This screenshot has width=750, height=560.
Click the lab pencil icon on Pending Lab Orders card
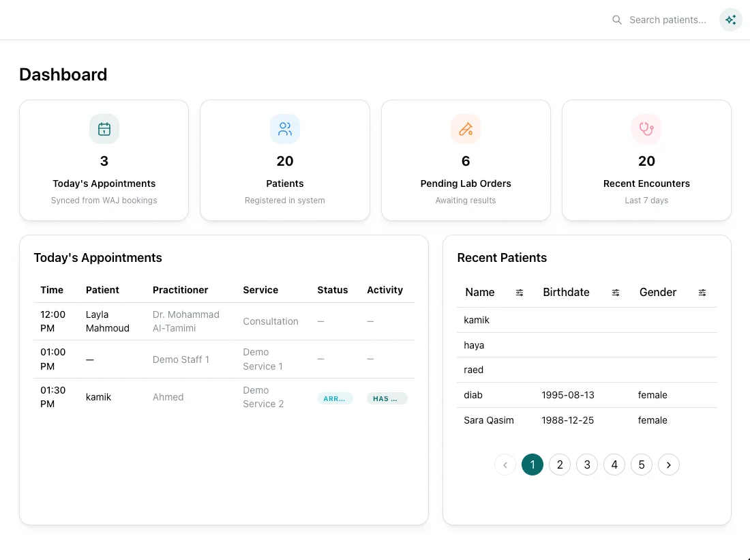pos(466,129)
